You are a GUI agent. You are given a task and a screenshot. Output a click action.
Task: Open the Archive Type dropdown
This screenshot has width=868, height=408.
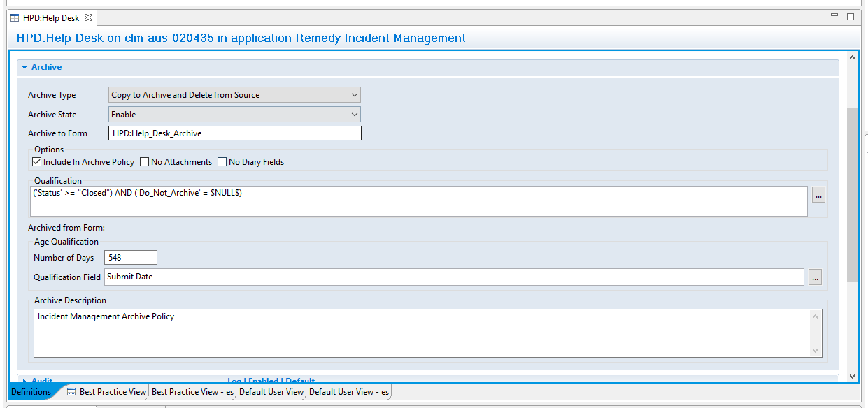(x=234, y=95)
